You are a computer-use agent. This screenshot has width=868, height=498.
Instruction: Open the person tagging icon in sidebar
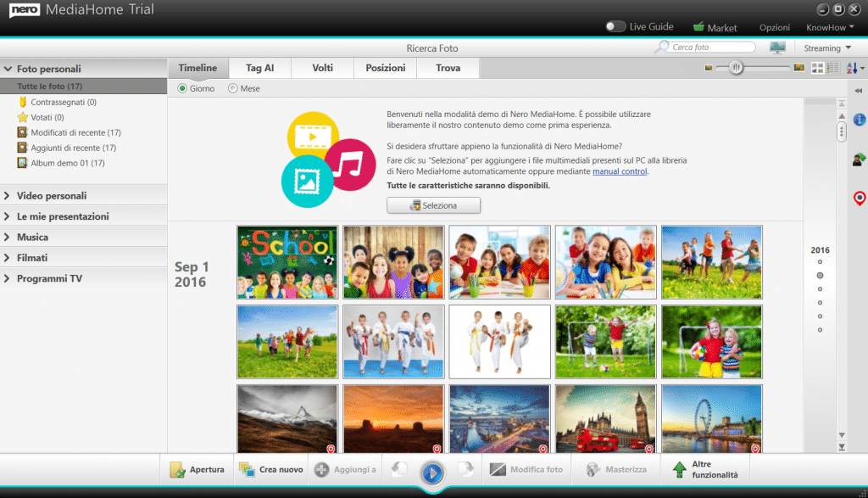click(x=860, y=159)
